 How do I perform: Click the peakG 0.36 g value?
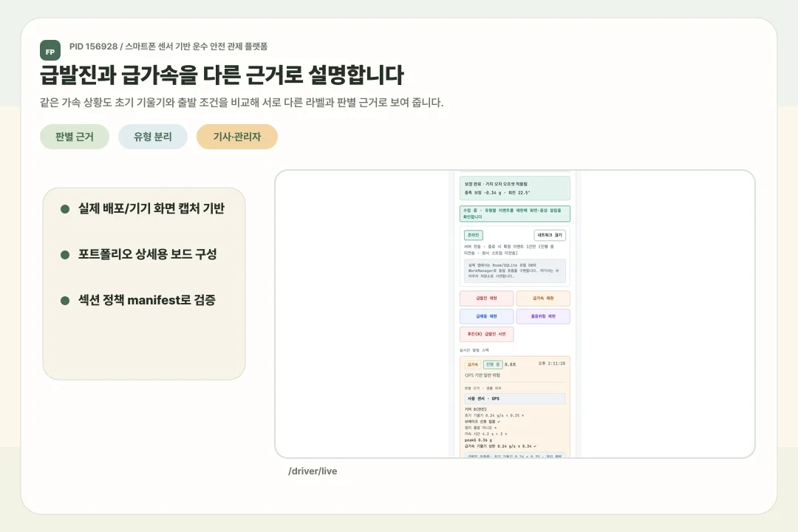point(478,440)
